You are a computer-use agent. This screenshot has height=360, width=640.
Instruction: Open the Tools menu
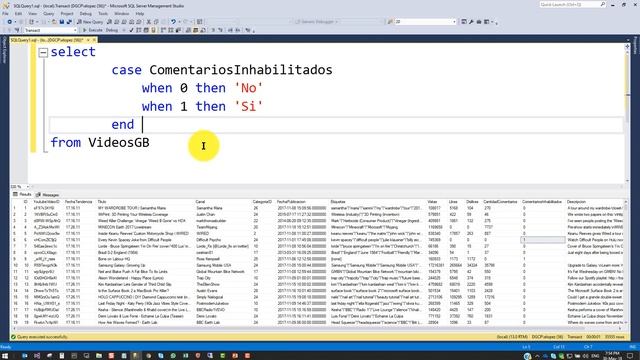click(x=103, y=13)
